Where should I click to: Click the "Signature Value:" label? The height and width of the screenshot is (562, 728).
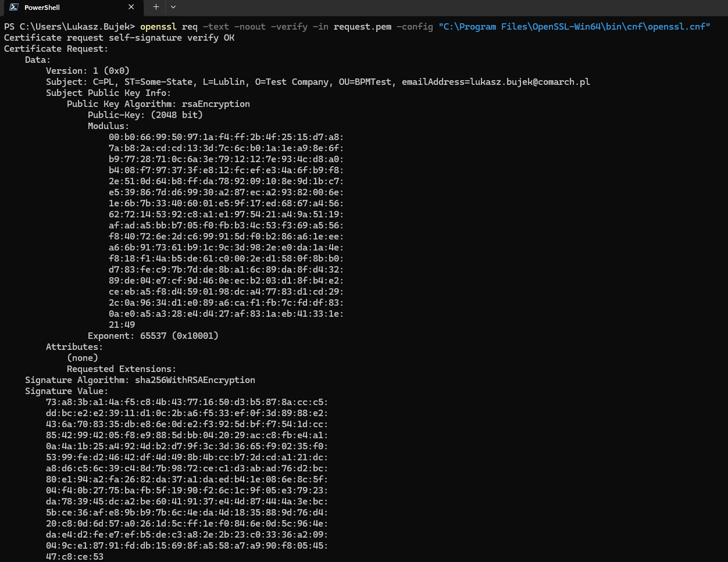pos(67,391)
